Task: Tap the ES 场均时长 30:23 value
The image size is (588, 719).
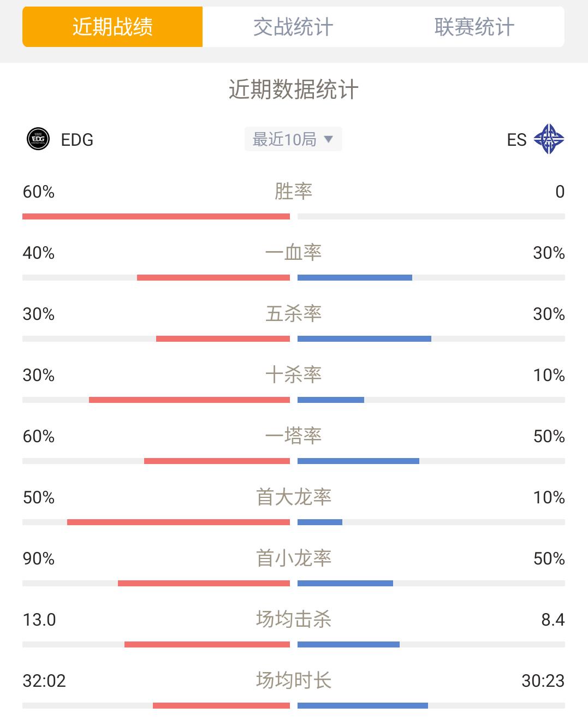Action: pos(543,681)
